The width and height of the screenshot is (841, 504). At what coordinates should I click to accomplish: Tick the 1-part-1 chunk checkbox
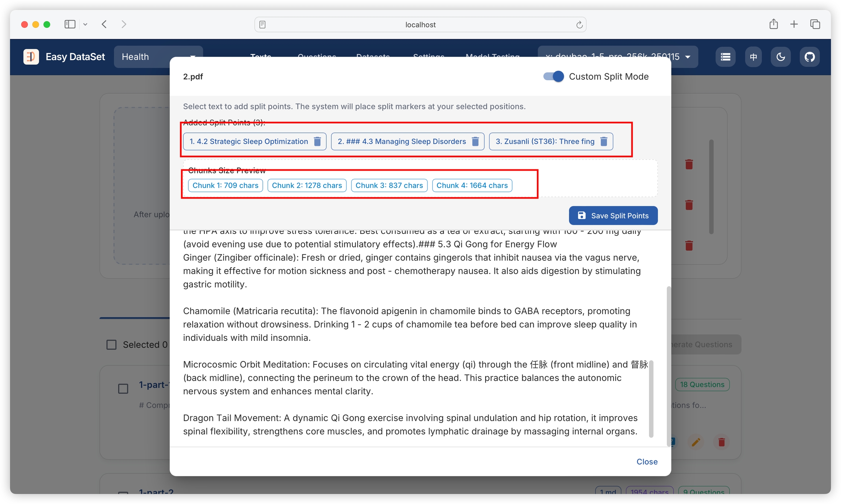pyautogui.click(x=123, y=389)
